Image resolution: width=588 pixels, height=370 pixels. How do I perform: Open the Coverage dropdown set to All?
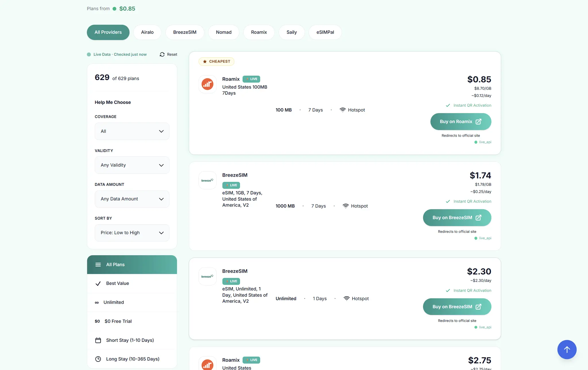coord(132,131)
